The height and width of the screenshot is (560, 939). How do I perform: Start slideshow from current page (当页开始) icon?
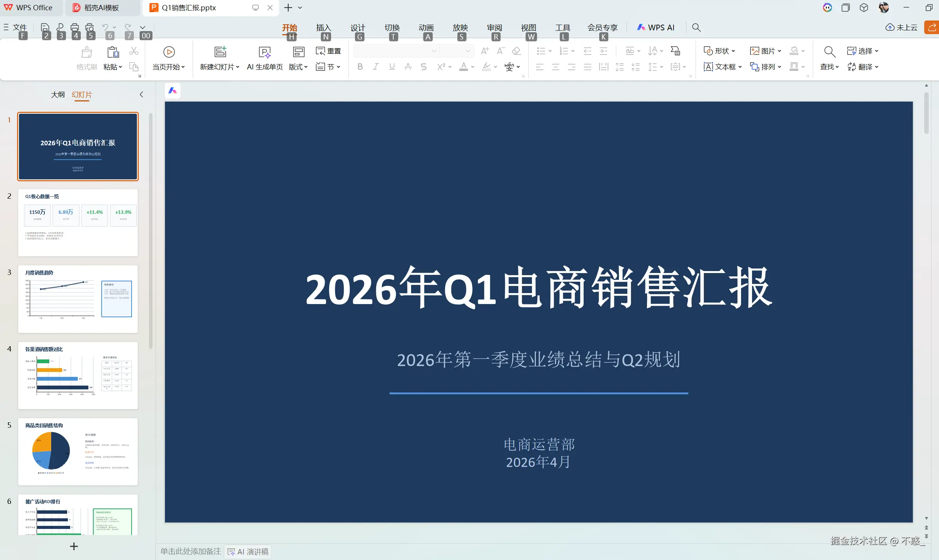[169, 52]
